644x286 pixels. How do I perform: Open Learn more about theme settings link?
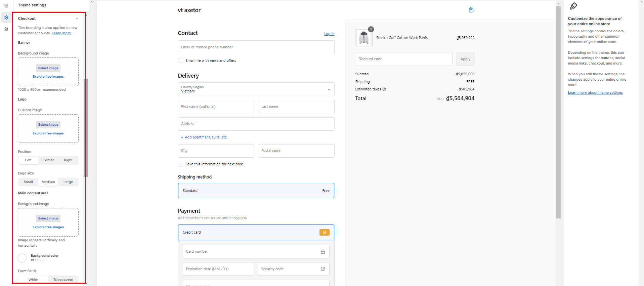[x=595, y=93]
